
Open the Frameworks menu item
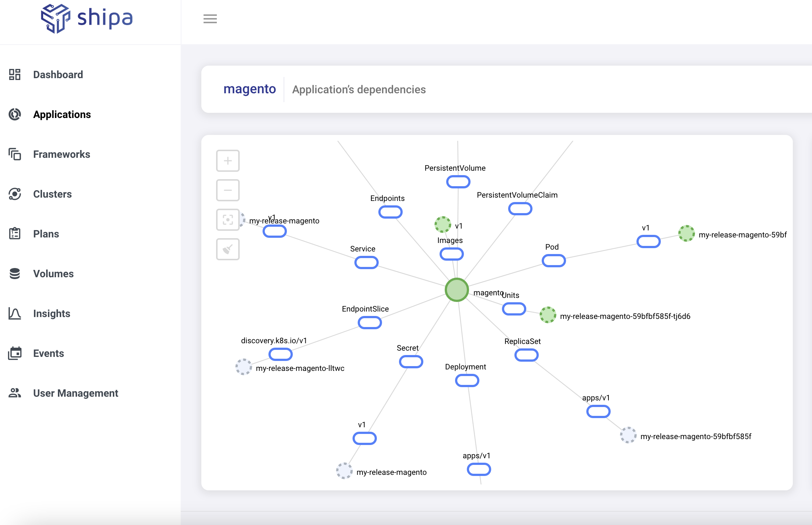(62, 154)
